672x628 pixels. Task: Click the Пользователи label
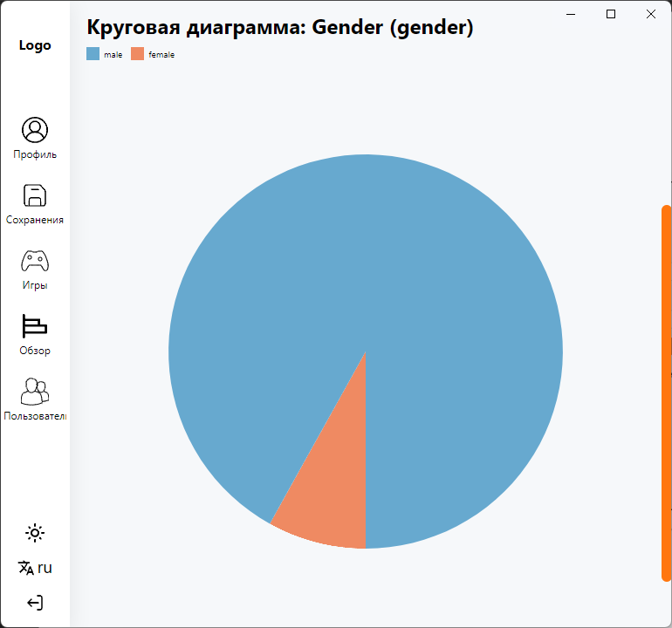tap(35, 415)
